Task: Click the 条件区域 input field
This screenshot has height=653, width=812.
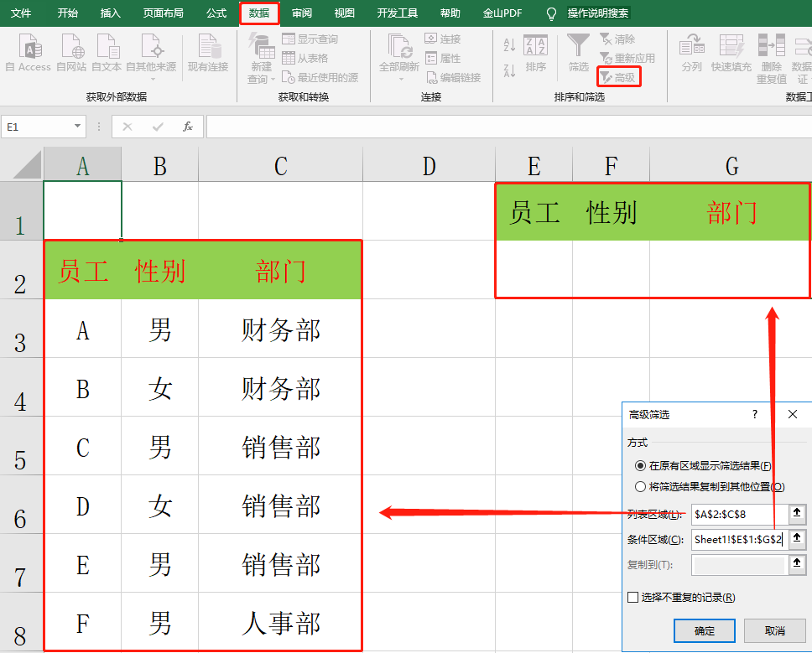Action: tap(740, 540)
